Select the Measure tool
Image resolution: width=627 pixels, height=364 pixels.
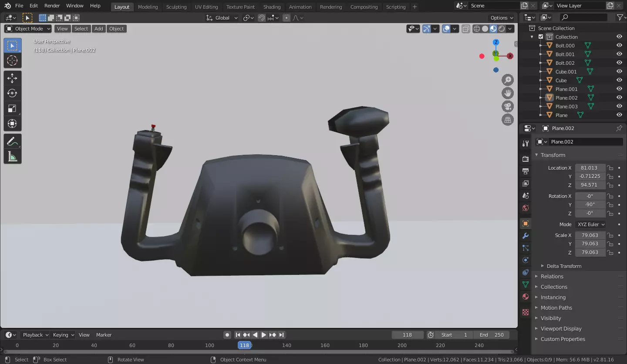click(x=12, y=157)
